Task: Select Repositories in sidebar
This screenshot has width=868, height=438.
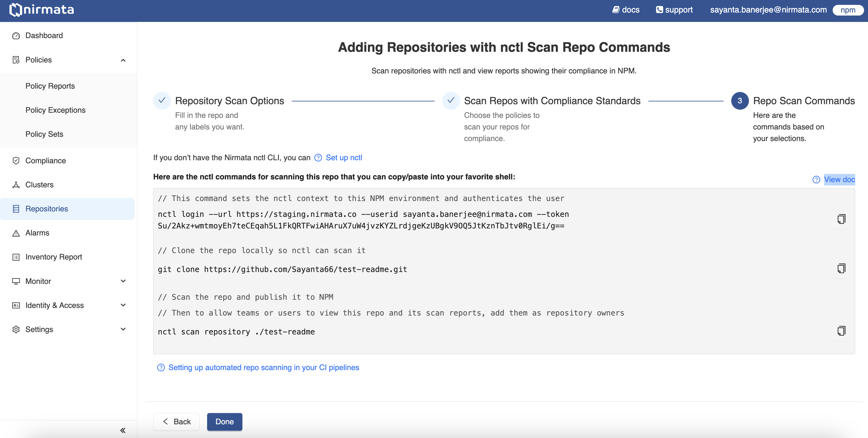Action: click(67, 209)
